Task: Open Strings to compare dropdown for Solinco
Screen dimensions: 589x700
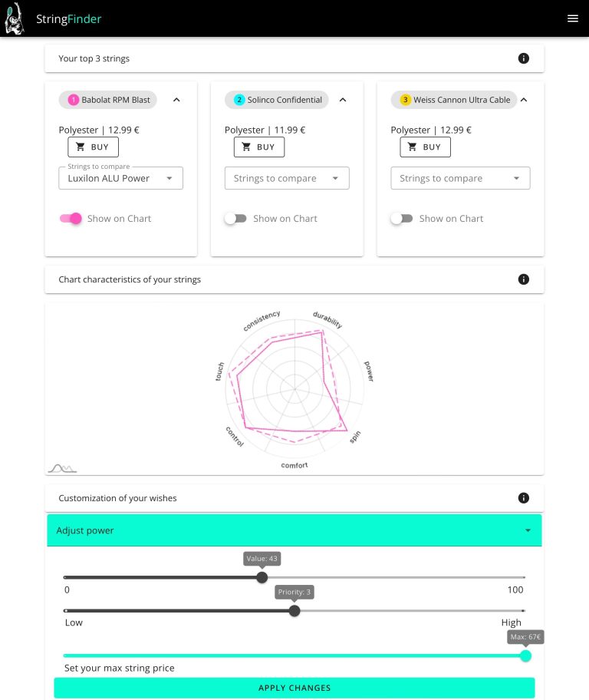Action: click(x=286, y=178)
